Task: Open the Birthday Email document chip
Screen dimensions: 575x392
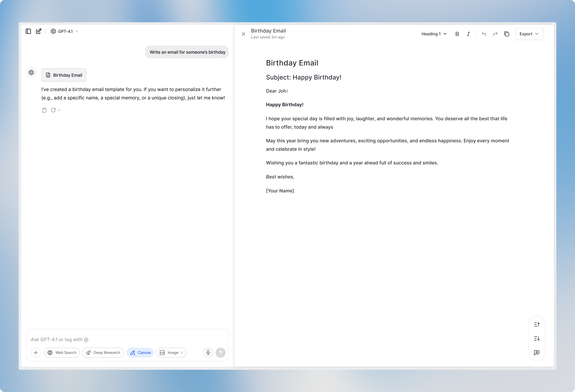Action: pyautogui.click(x=64, y=75)
